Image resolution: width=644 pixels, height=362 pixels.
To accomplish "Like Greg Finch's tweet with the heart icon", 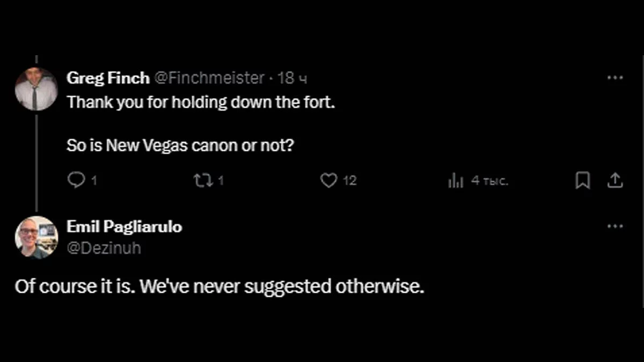I will (328, 181).
